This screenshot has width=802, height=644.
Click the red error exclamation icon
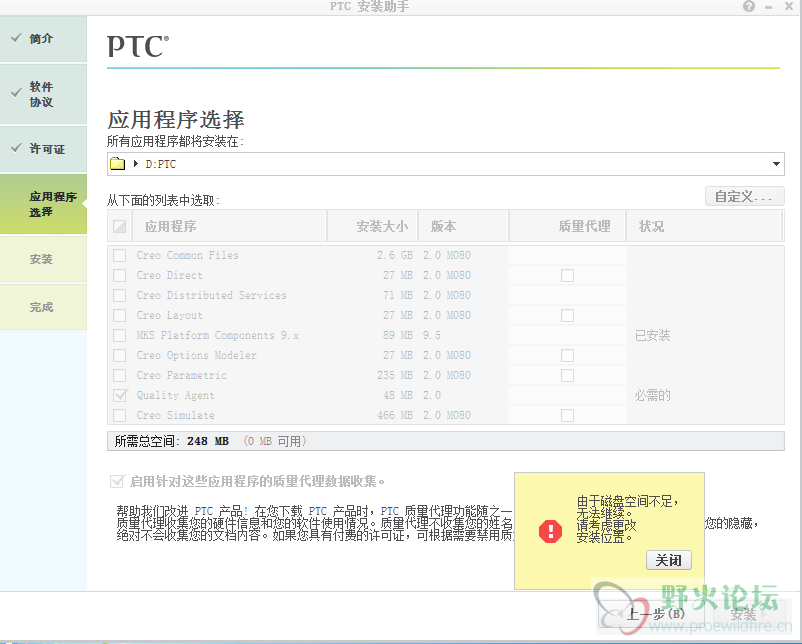click(x=550, y=531)
